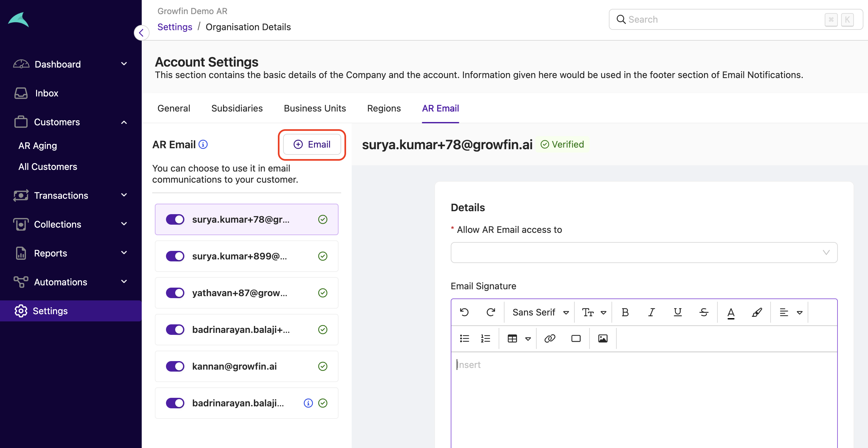Open the Allow AR Email access dropdown

click(x=644, y=252)
